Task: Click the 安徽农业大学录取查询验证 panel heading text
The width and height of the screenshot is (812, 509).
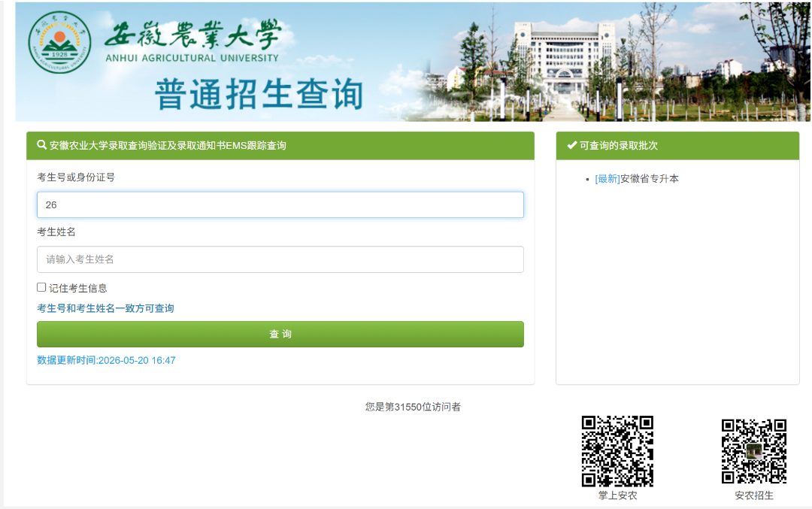Action: (x=168, y=146)
